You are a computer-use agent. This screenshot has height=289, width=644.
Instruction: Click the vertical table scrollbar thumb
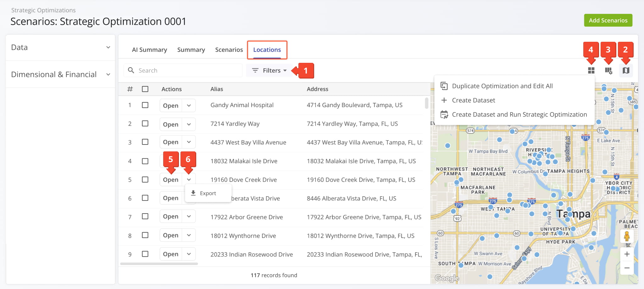[426, 103]
